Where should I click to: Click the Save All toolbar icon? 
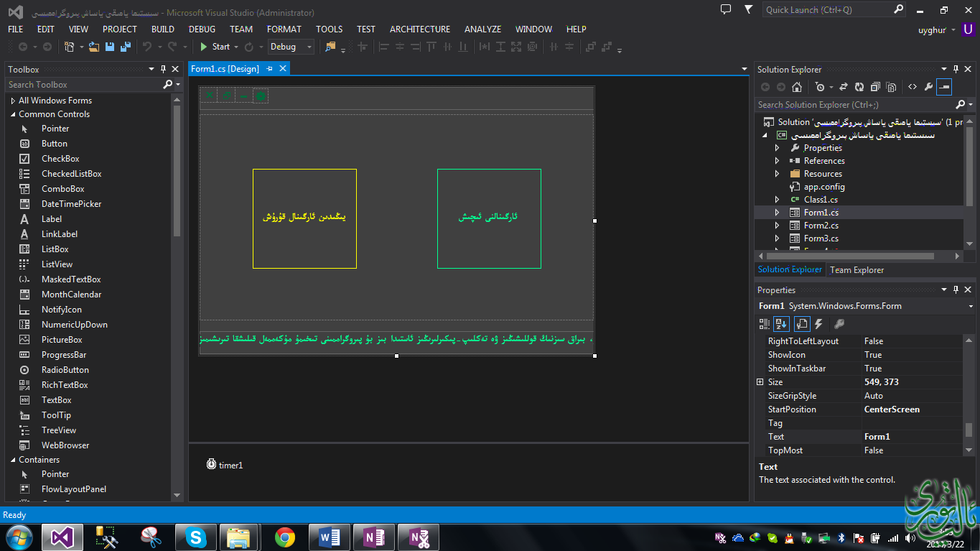coord(126,47)
